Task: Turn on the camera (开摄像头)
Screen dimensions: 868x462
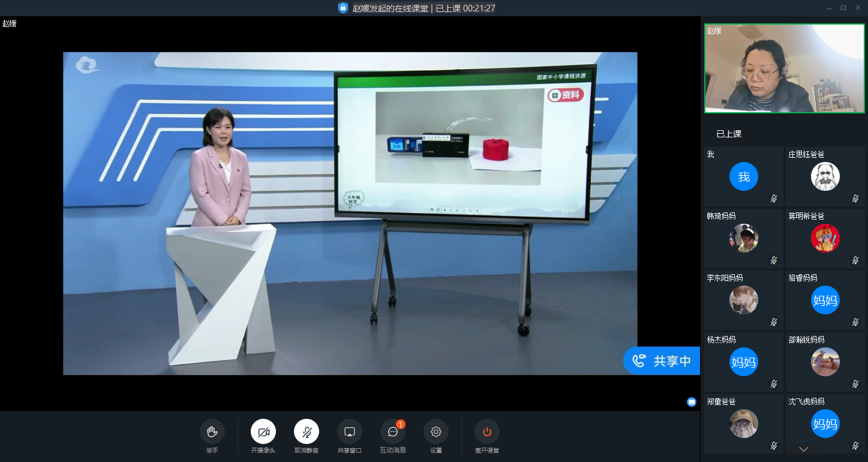Action: 263,431
